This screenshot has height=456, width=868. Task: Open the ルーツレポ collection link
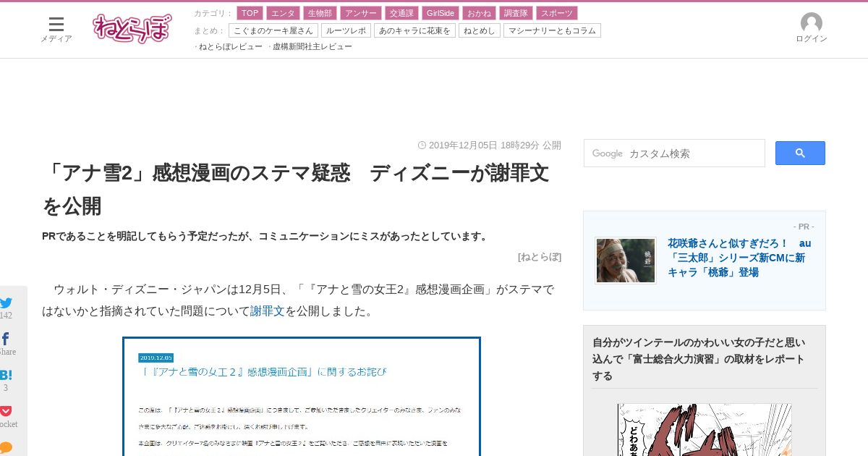click(x=346, y=30)
